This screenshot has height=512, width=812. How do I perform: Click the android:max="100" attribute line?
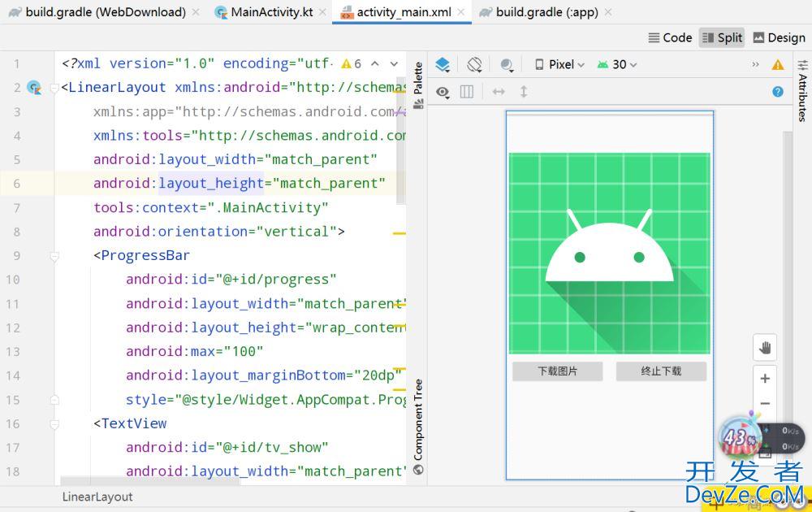coord(194,351)
